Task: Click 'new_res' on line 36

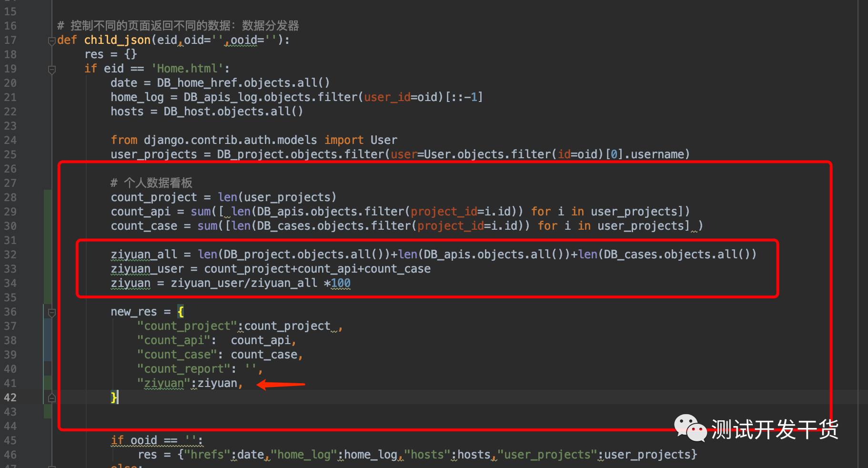Action: point(134,312)
